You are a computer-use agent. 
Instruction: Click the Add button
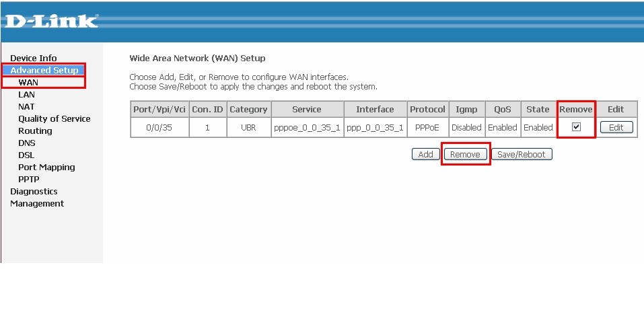(425, 155)
